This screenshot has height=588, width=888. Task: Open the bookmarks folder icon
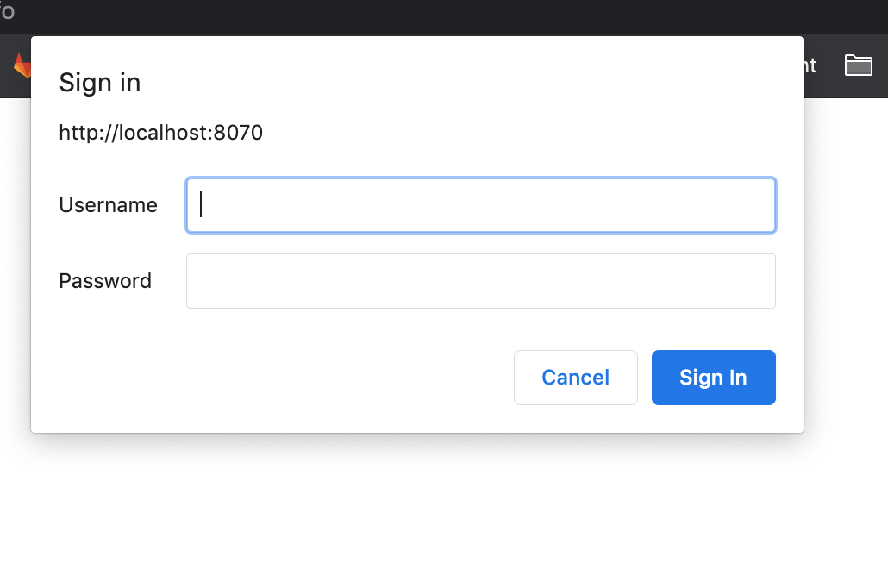coord(858,66)
